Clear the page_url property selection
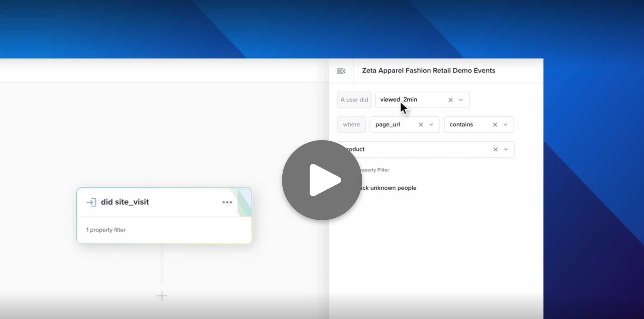The width and height of the screenshot is (644, 319). 421,125
